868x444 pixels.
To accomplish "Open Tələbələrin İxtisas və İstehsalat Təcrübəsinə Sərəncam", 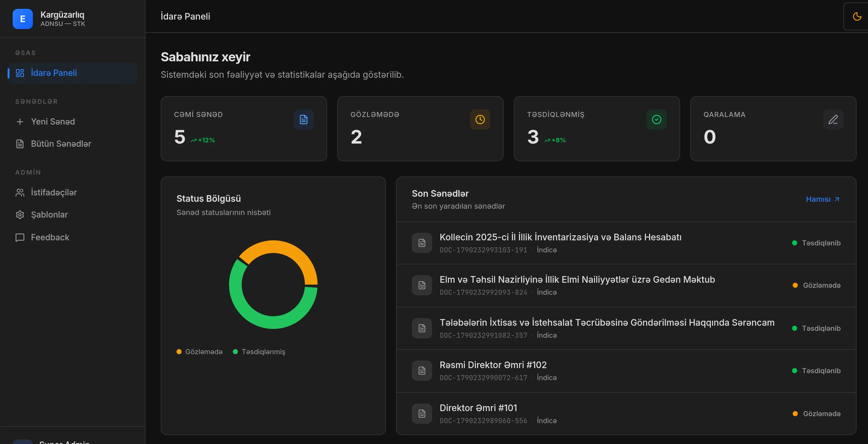I will (x=626, y=328).
